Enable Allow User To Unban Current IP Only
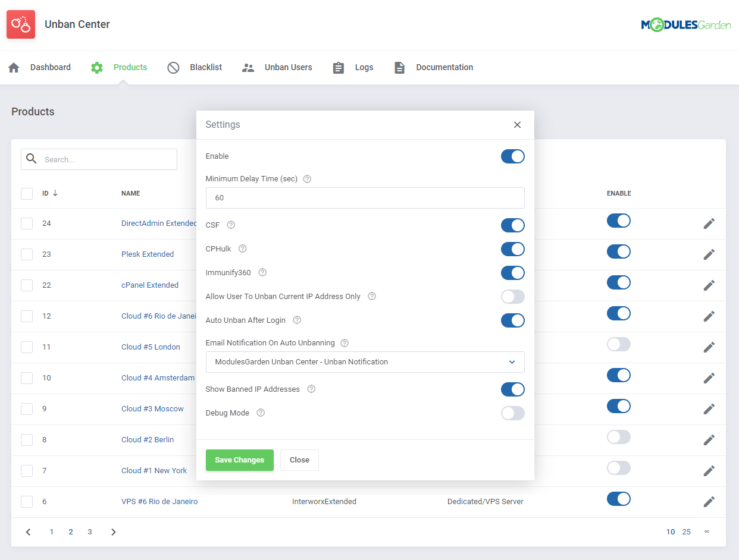The image size is (739, 560). (513, 297)
